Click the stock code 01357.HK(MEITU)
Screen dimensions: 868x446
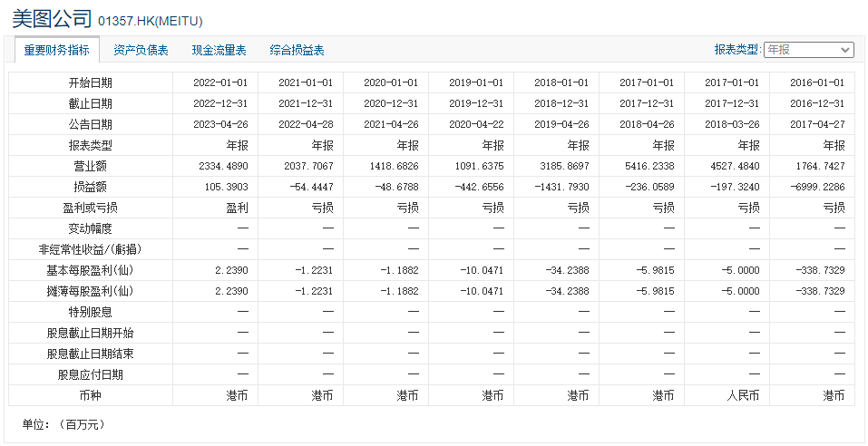click(150, 21)
